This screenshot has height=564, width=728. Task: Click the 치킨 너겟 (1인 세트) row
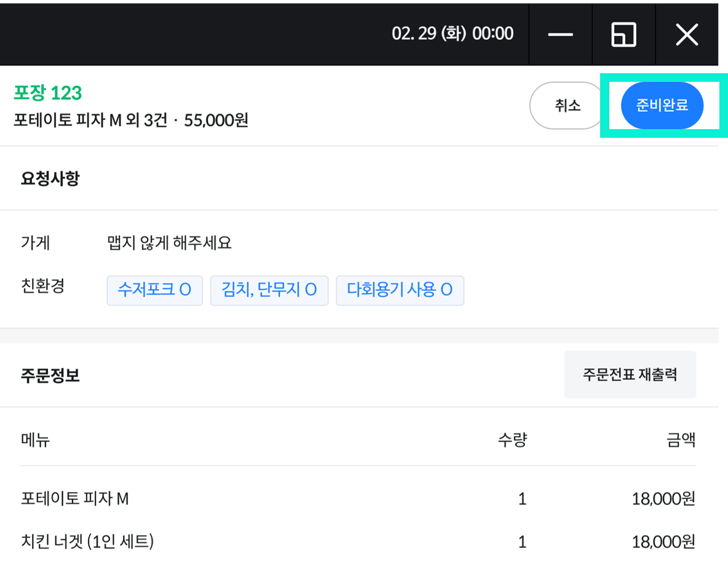(x=358, y=541)
